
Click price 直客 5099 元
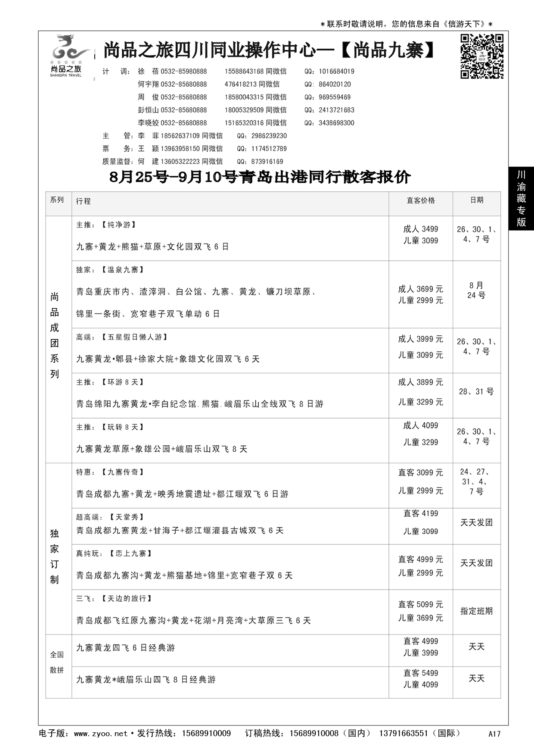[x=420, y=605]
